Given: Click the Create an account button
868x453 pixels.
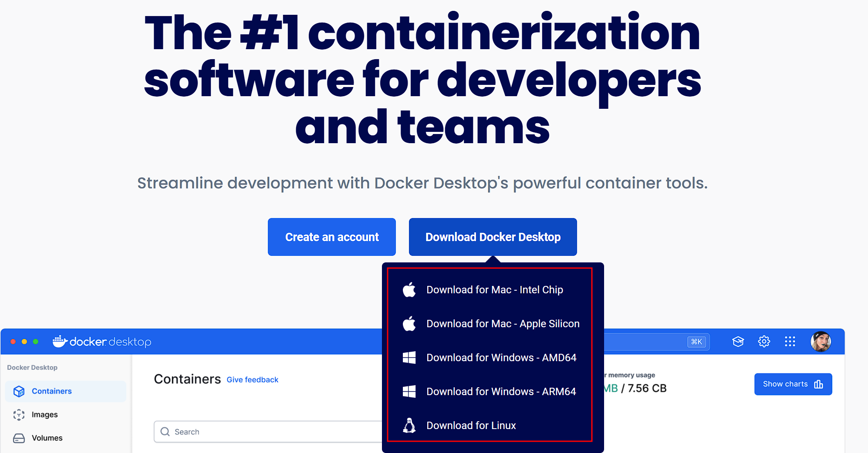Looking at the screenshot, I should (x=331, y=237).
